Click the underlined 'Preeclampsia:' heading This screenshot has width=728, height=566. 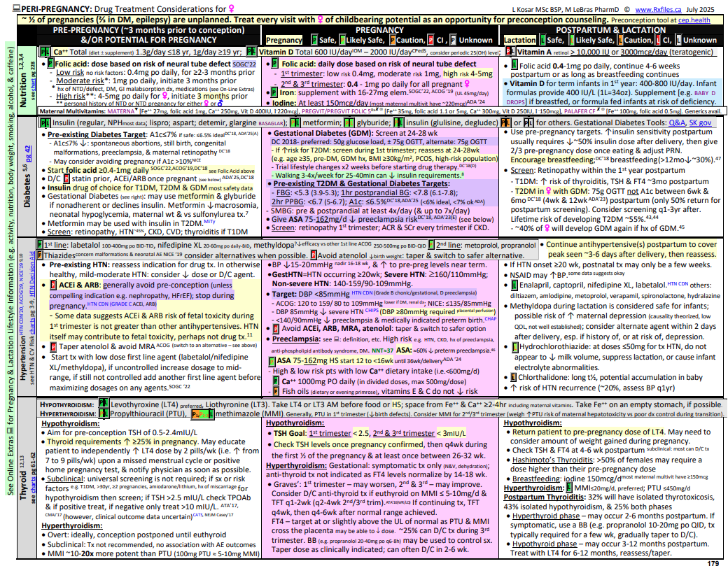[x=296, y=339]
